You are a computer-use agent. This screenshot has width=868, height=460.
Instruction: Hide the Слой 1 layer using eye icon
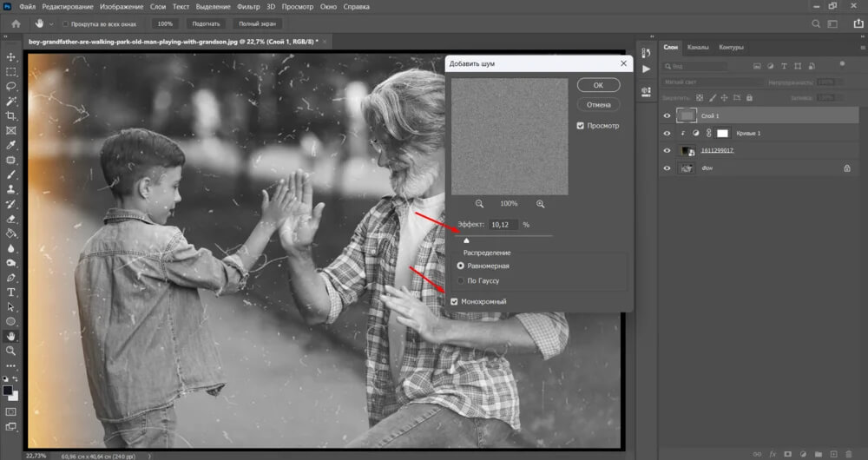(x=667, y=115)
